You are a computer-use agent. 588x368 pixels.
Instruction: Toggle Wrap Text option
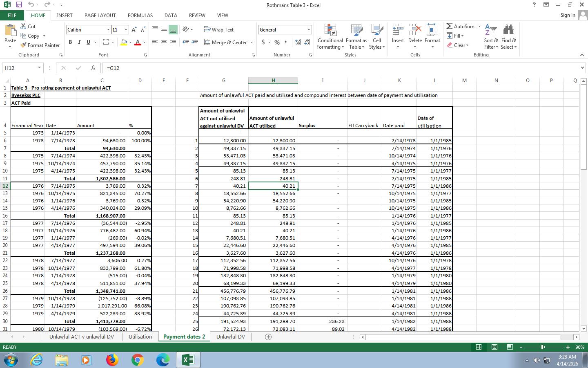pos(218,29)
